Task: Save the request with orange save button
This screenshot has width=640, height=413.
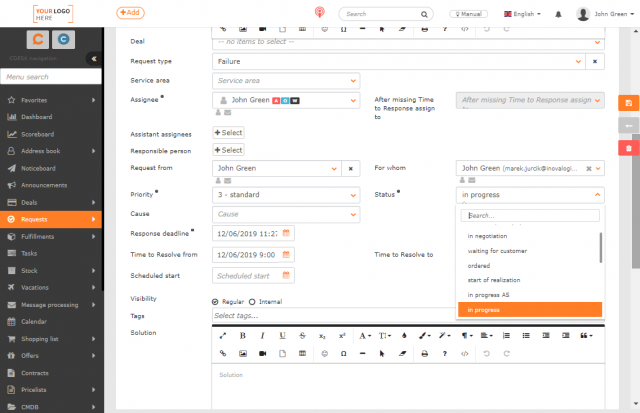Action: point(629,103)
